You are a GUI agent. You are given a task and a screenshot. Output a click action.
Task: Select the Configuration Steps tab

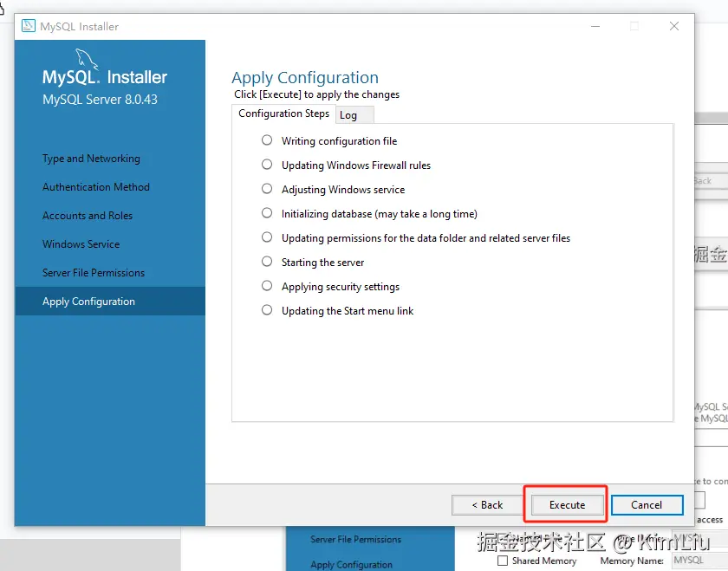283,114
